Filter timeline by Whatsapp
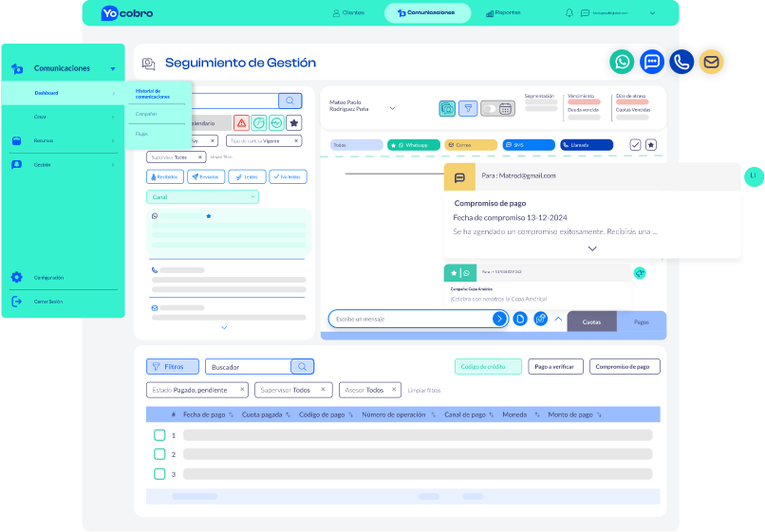The image size is (765, 532). pyautogui.click(x=414, y=145)
